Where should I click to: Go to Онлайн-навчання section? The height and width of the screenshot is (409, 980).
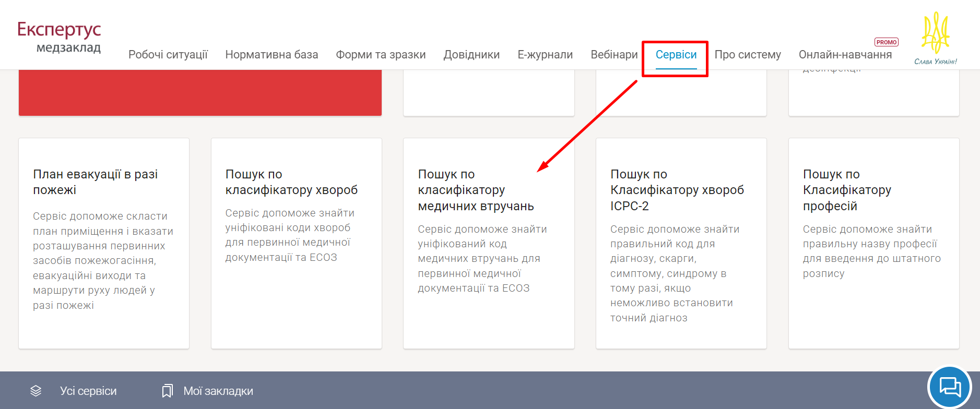click(x=845, y=55)
